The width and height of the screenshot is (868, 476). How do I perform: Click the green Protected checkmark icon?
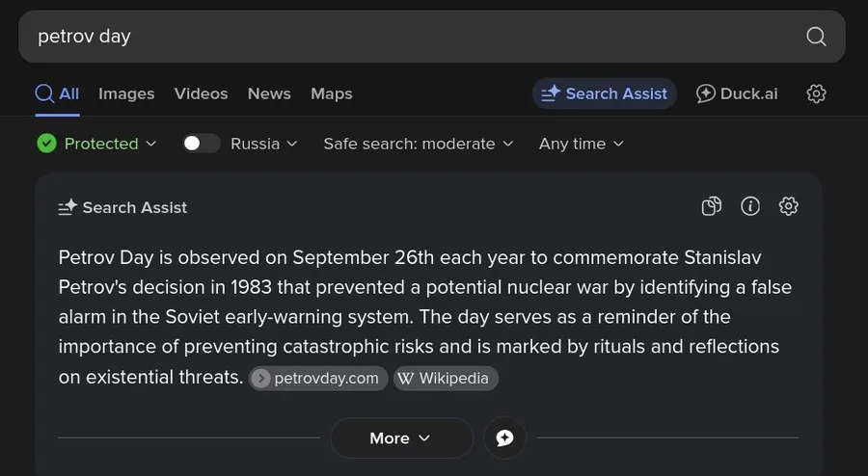point(46,144)
